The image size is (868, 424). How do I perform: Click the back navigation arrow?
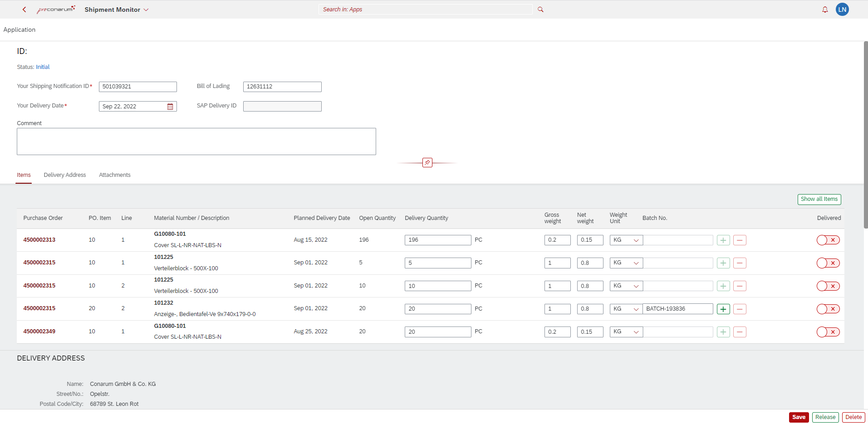[x=25, y=10]
